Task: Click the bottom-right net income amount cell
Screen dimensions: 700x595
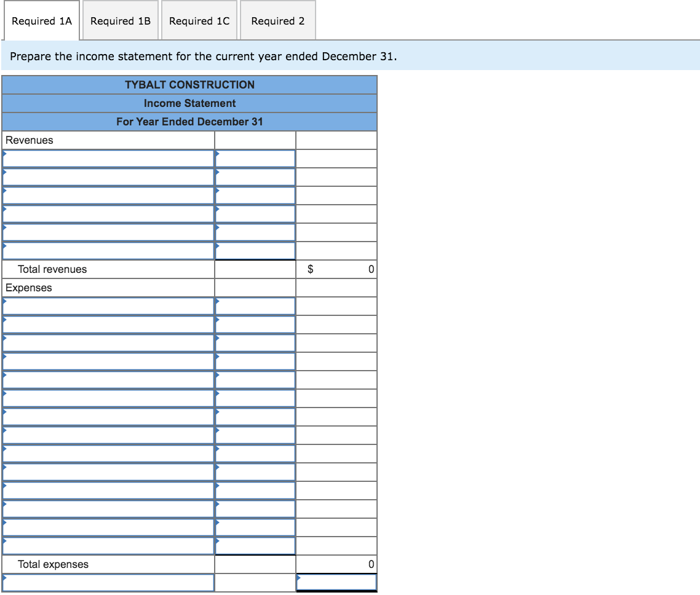Action: 336,582
